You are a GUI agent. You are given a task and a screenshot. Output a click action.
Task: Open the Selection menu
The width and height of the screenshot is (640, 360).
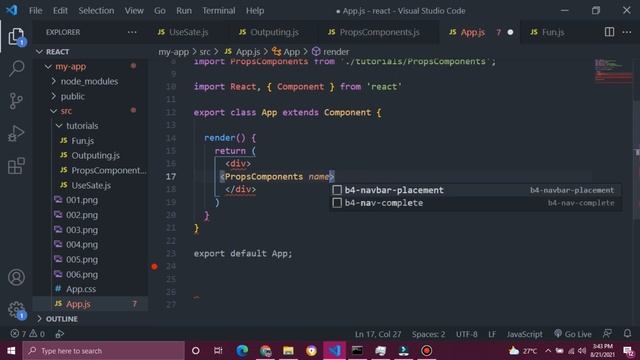point(96,11)
